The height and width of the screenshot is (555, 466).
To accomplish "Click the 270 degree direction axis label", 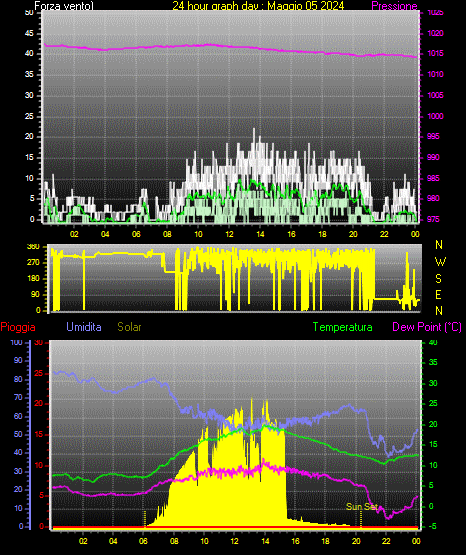I will coord(34,263).
